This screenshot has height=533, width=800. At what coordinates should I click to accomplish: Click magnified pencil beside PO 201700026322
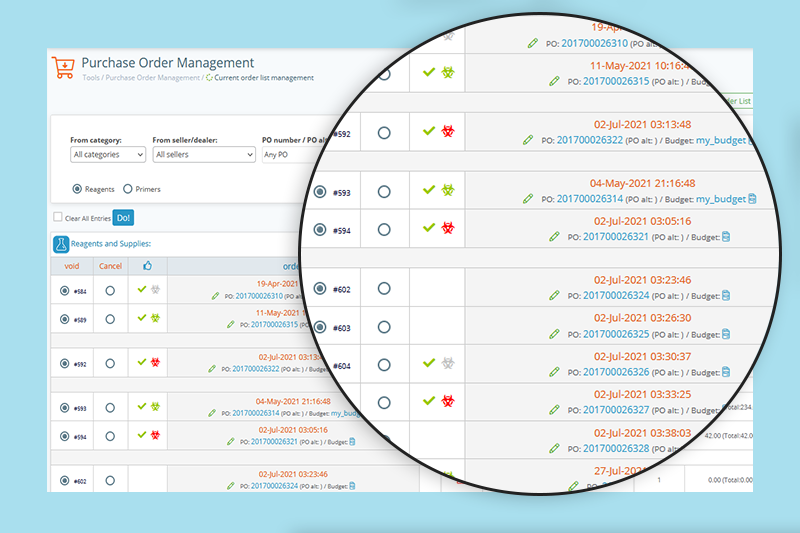pyautogui.click(x=528, y=140)
